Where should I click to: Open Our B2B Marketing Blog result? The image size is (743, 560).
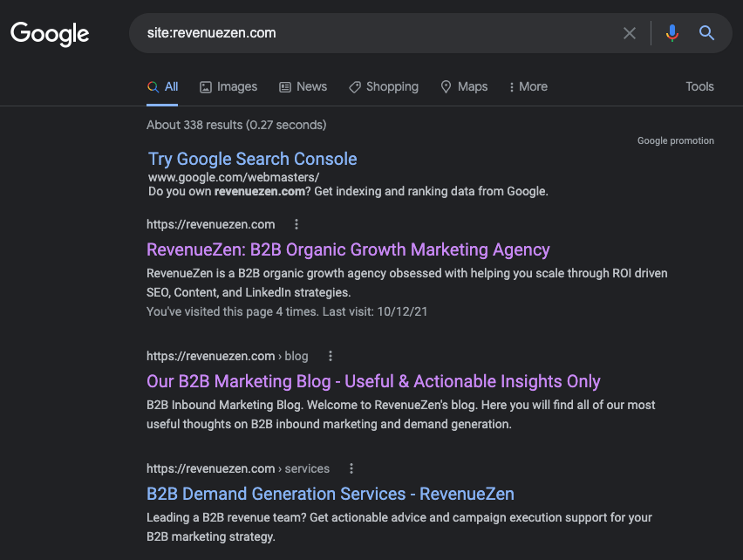click(x=373, y=381)
